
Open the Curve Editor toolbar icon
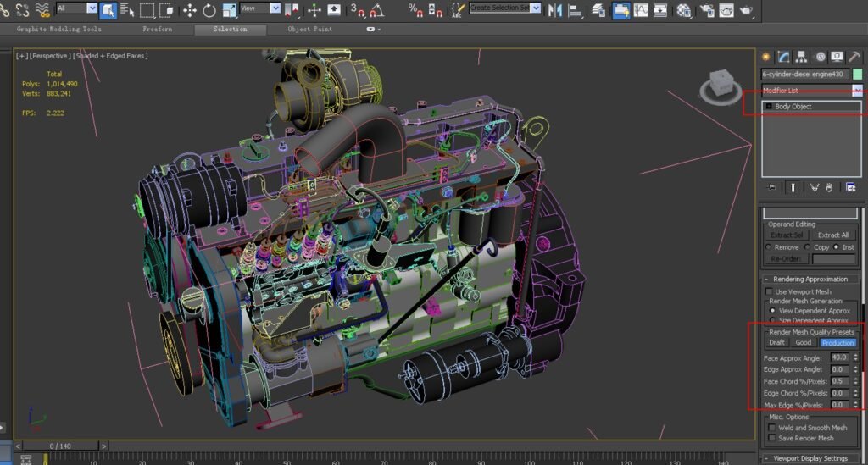click(x=641, y=10)
